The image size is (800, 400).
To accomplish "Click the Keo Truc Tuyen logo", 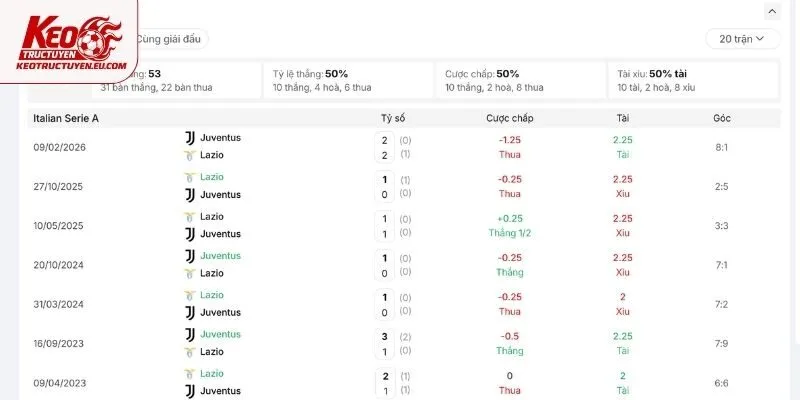I will click(71, 43).
